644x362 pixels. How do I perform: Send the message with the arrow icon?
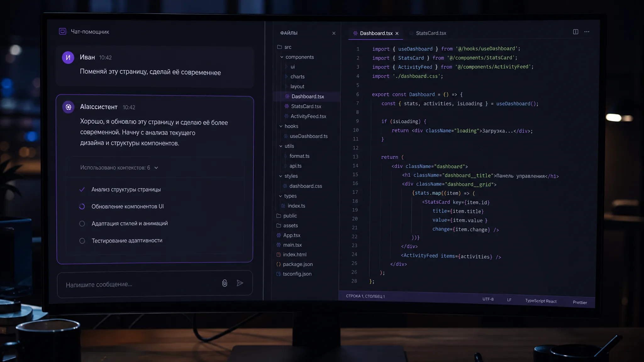(240, 283)
